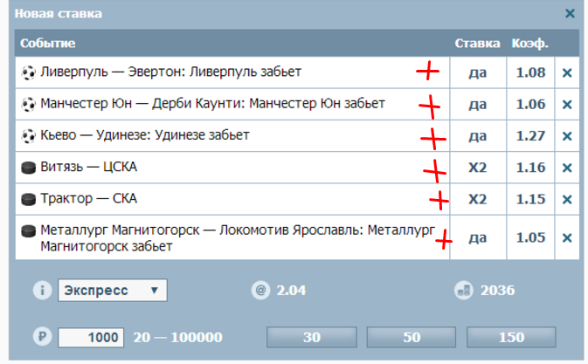This screenshot has width=588, height=364.
Task: Open the Экспресс bet type dropdown
Action: [x=113, y=291]
